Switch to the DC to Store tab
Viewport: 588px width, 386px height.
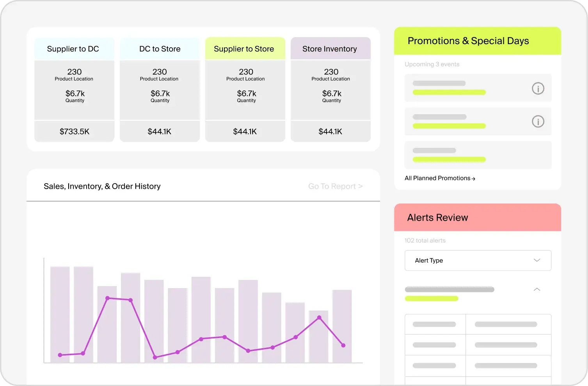[x=160, y=49]
